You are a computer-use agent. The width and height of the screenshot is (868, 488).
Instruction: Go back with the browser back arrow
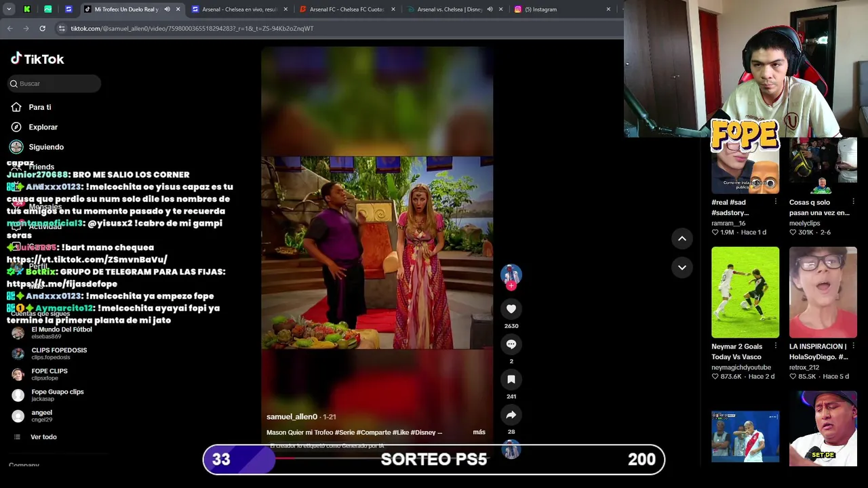pos(9,28)
